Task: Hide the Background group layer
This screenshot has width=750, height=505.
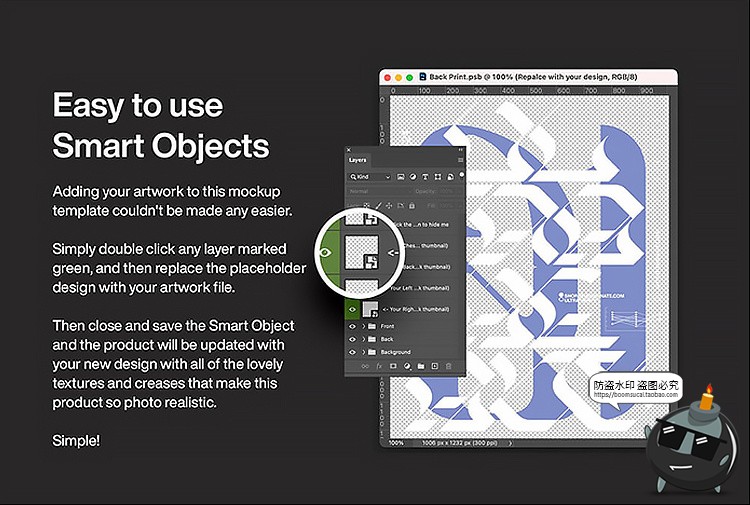Action: pos(351,352)
